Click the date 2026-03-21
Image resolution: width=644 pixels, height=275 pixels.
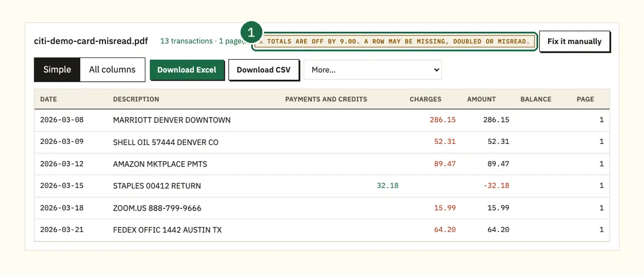click(x=62, y=230)
